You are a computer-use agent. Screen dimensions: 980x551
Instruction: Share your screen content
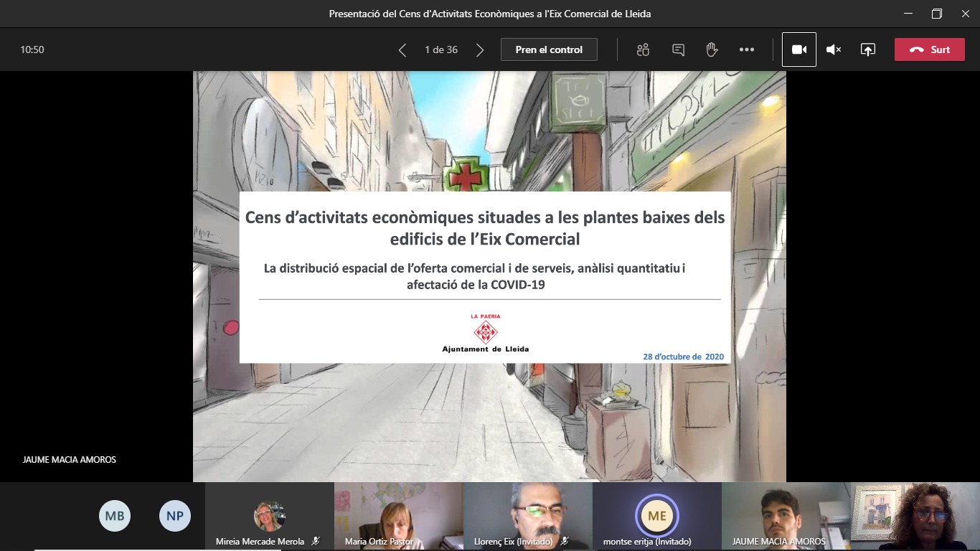[x=868, y=50]
